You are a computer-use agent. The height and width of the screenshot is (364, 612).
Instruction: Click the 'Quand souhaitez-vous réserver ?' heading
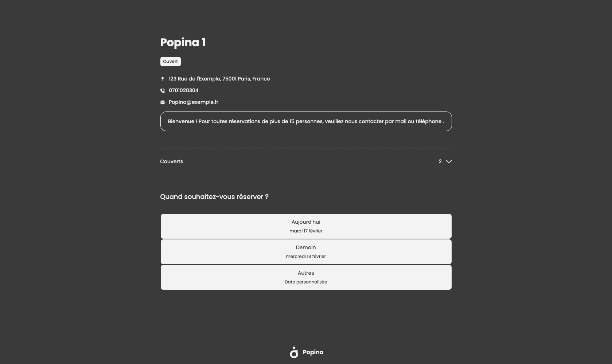click(214, 197)
